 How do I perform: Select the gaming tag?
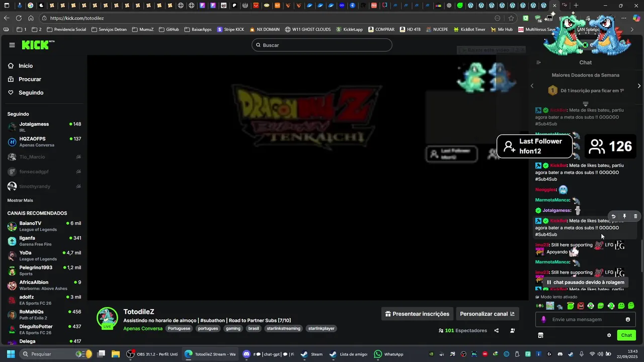pyautogui.click(x=233, y=328)
